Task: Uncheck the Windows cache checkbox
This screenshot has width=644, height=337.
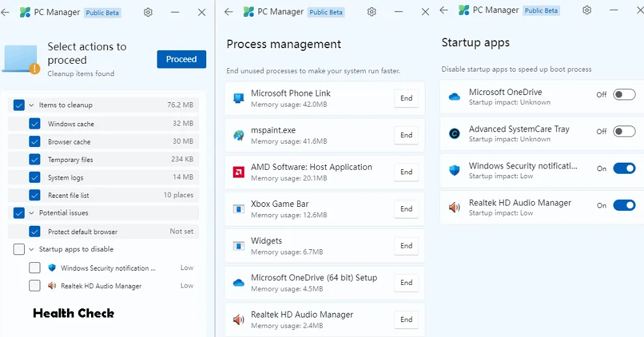Action: pyautogui.click(x=34, y=124)
